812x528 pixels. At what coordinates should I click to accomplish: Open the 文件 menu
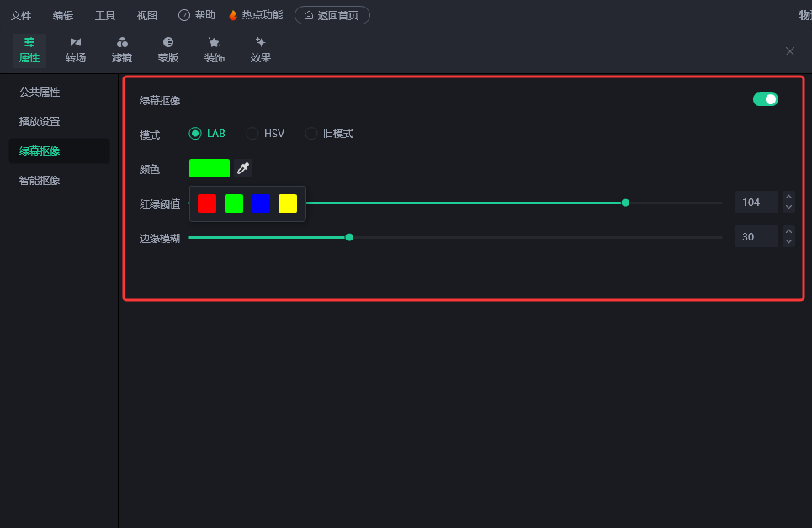[21, 15]
